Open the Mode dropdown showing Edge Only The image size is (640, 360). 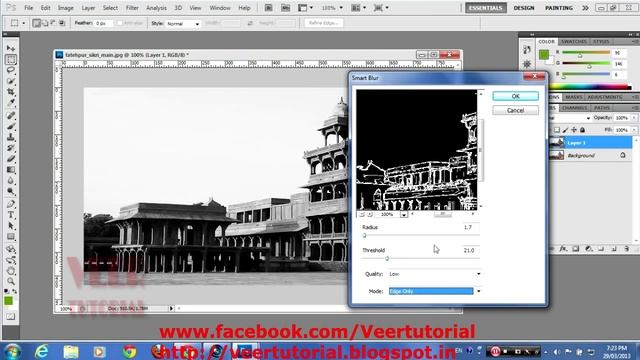tap(434, 291)
